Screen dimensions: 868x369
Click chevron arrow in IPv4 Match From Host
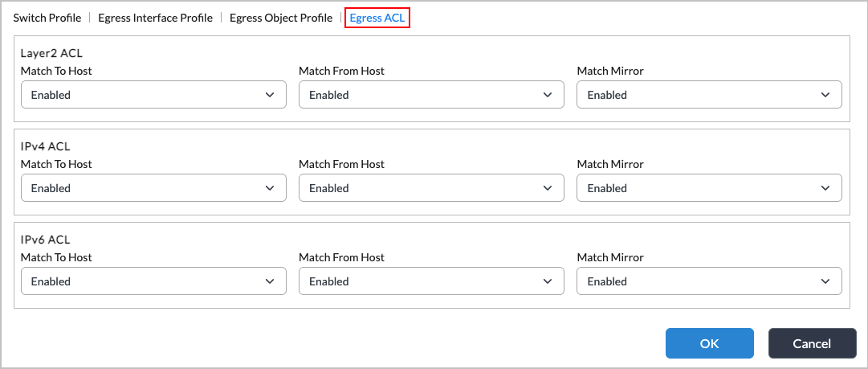pos(548,188)
